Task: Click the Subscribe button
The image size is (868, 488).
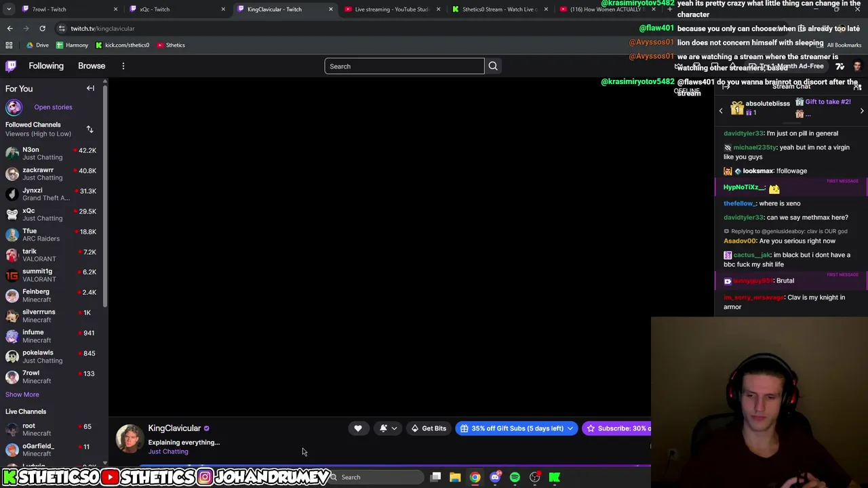Action: pyautogui.click(x=617, y=428)
